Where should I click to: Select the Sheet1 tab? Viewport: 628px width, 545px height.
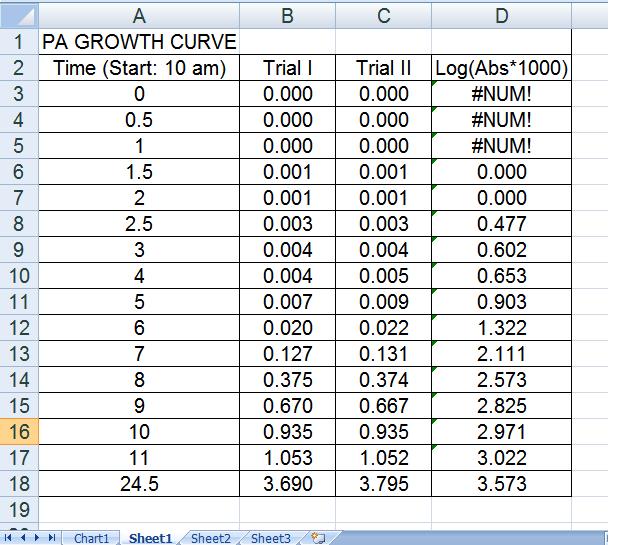coord(150,538)
